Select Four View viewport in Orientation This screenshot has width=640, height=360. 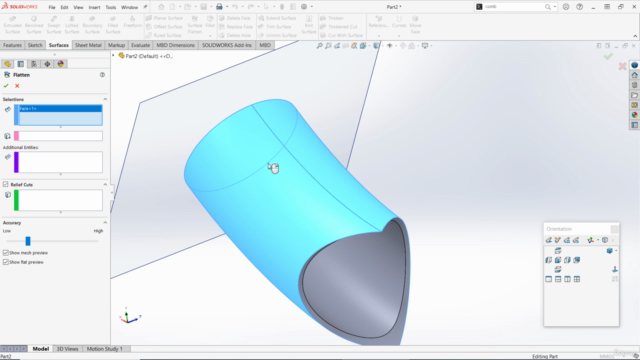[577, 279]
